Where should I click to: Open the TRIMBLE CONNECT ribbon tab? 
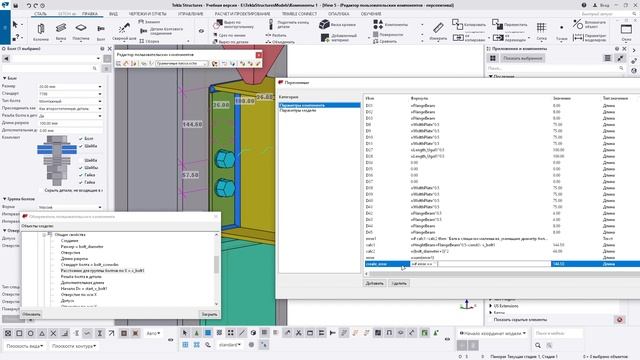tap(299, 14)
